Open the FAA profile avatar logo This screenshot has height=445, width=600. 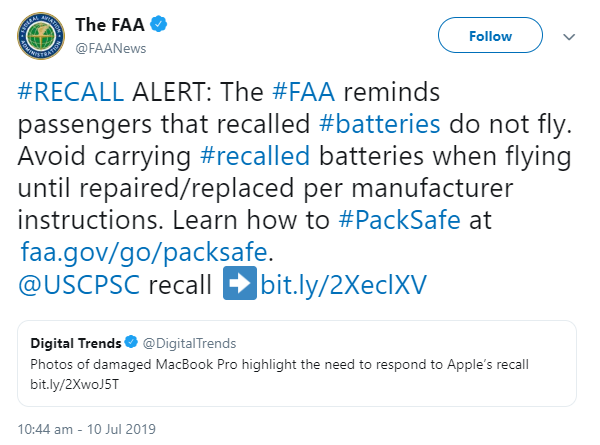pos(41,36)
